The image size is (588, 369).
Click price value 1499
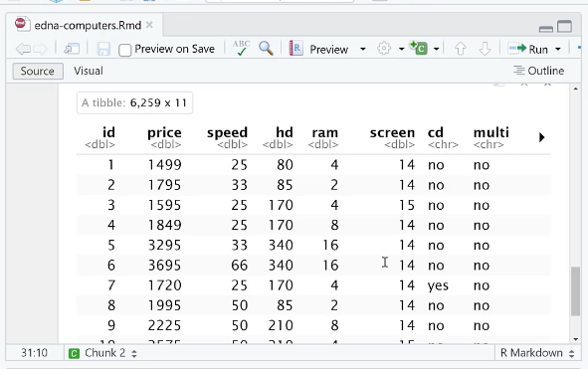coord(164,165)
